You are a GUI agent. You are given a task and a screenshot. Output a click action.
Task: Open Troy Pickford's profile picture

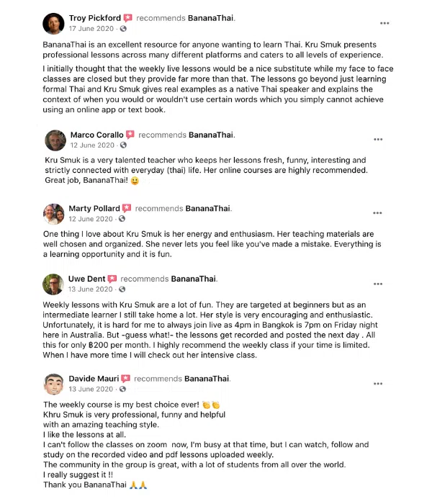tap(53, 23)
